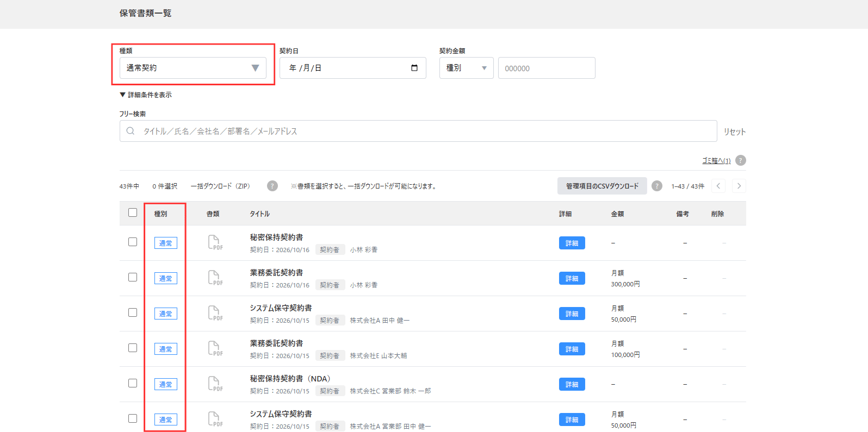
Task: Check the システム保守契約書 row 株式会社A 田中 健一
Action: pyautogui.click(x=133, y=312)
